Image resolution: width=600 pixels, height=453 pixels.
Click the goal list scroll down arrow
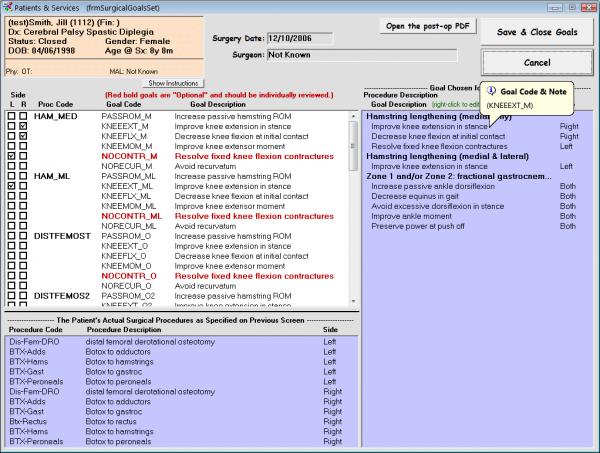(x=353, y=301)
